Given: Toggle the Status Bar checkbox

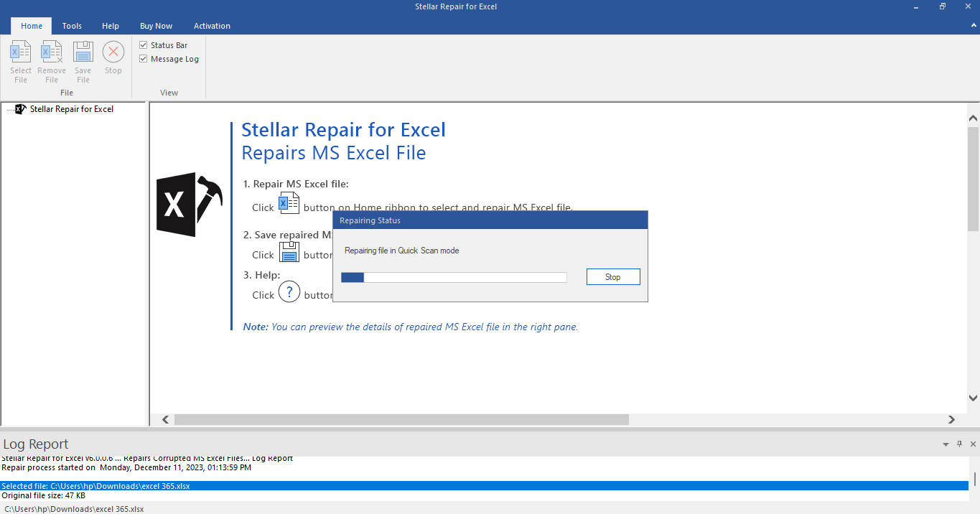Looking at the screenshot, I should [x=144, y=45].
